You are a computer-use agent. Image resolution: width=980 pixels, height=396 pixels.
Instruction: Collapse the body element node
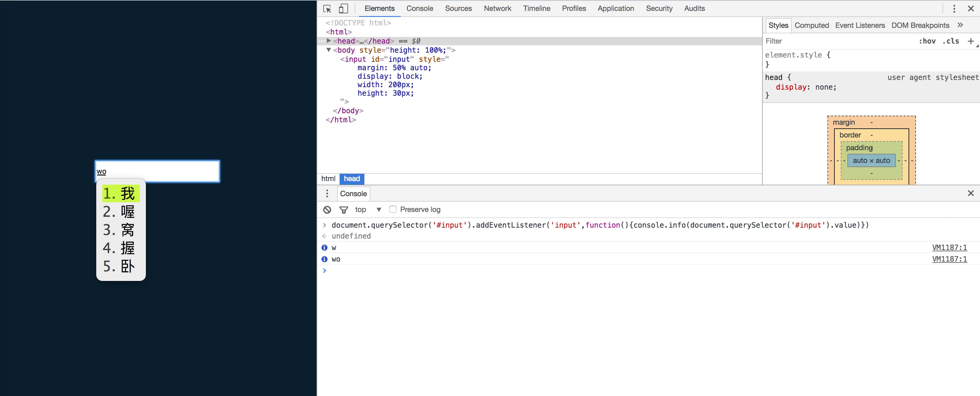tap(329, 50)
